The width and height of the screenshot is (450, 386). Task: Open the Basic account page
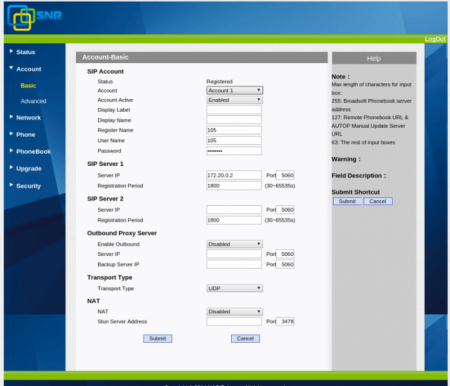(x=28, y=86)
